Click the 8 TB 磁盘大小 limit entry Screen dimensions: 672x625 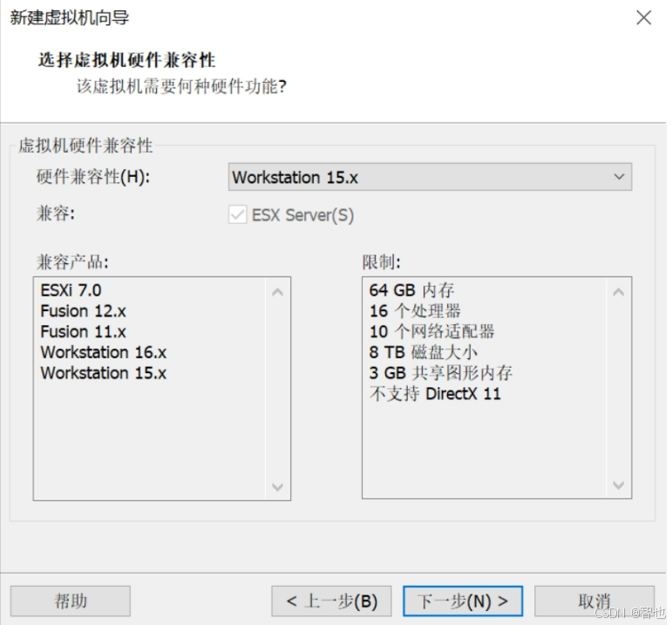(x=423, y=352)
